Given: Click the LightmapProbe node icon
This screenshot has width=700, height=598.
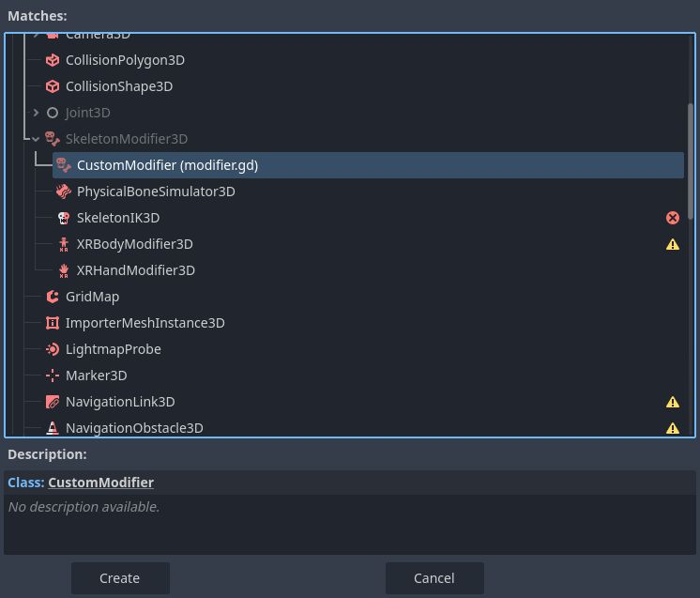Looking at the screenshot, I should [x=53, y=349].
